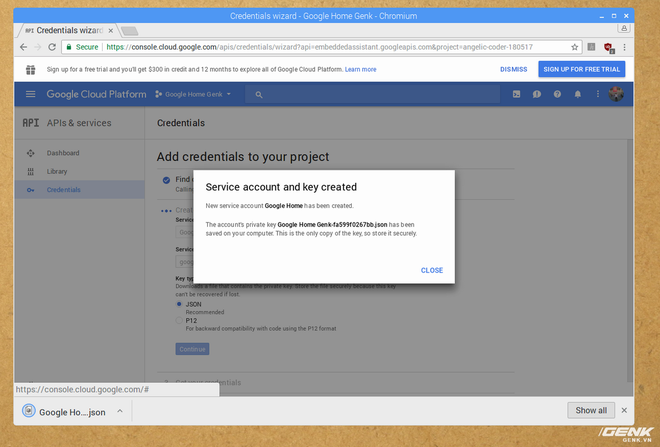Click DISMISS on the trial banner
The height and width of the screenshot is (447, 660).
[514, 69]
